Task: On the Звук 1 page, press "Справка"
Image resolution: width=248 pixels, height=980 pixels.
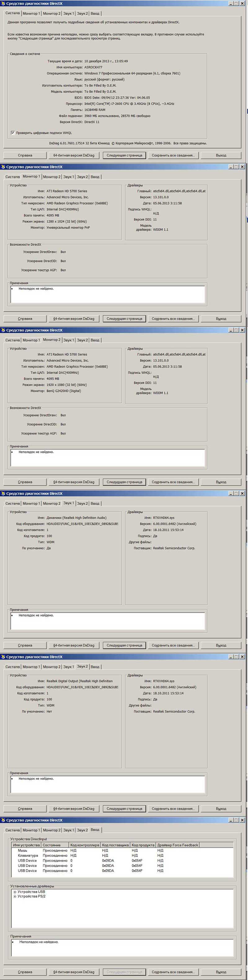Action: coord(25,645)
